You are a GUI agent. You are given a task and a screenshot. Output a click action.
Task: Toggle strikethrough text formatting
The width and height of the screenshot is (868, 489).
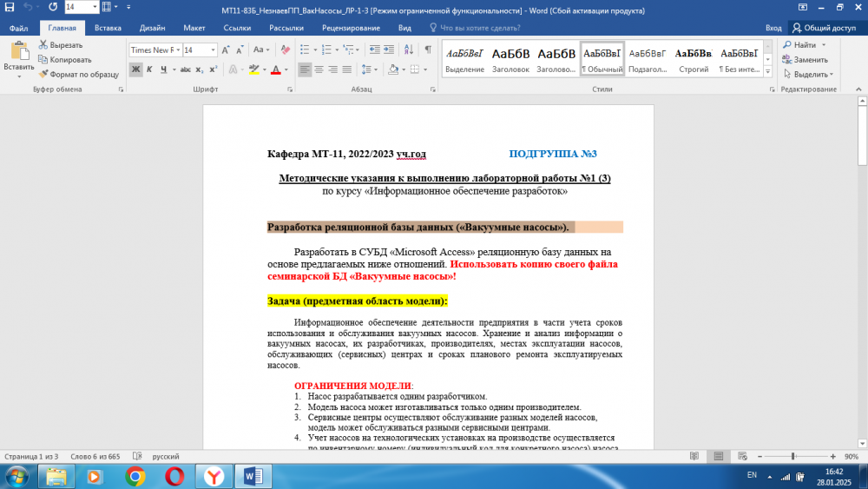point(184,69)
